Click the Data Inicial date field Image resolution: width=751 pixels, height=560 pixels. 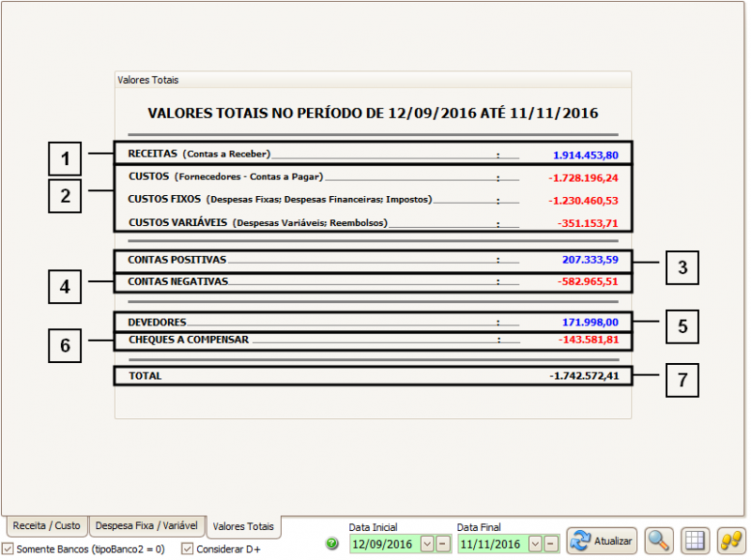tap(383, 544)
